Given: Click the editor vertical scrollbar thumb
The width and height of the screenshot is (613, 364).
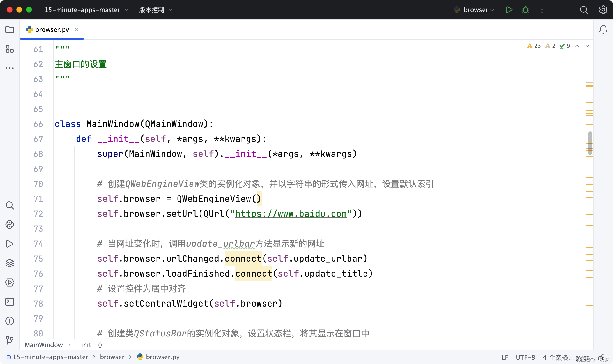Looking at the screenshot, I should click(590, 143).
